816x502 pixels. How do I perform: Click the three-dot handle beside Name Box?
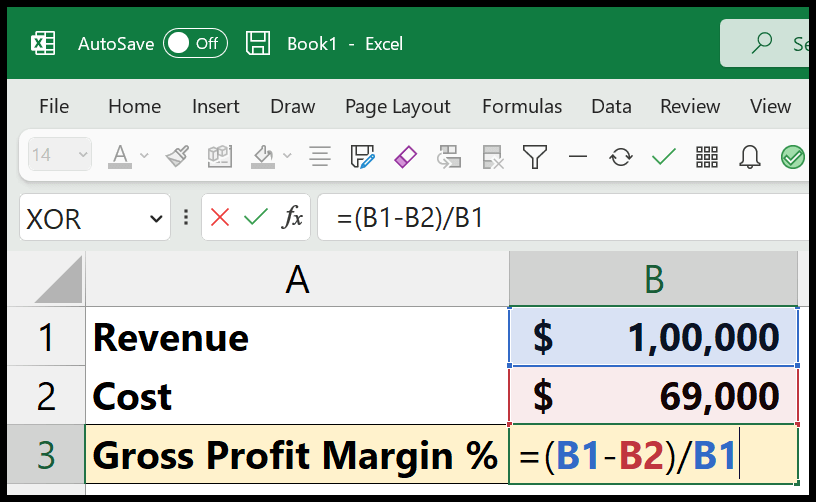[x=186, y=217]
